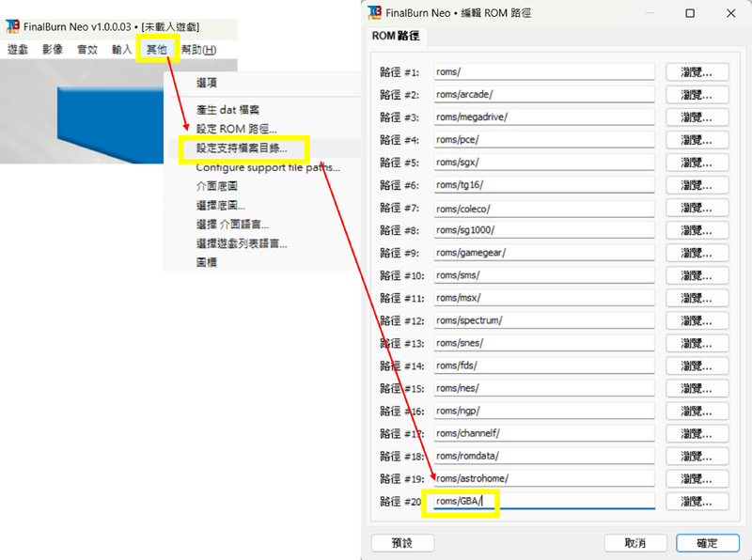This screenshot has width=752, height=560.
Task: Click path #6 field roms/tg16/
Action: coord(544,184)
